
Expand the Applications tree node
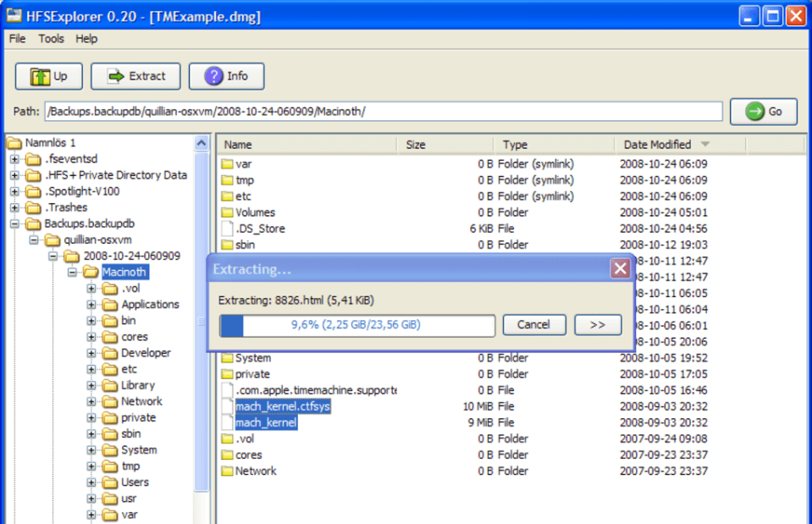pos(91,305)
